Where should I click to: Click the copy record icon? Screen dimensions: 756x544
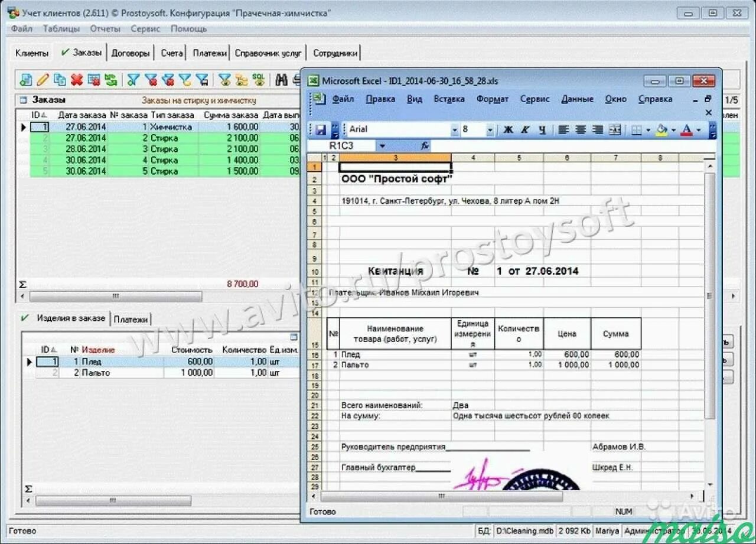[60, 80]
